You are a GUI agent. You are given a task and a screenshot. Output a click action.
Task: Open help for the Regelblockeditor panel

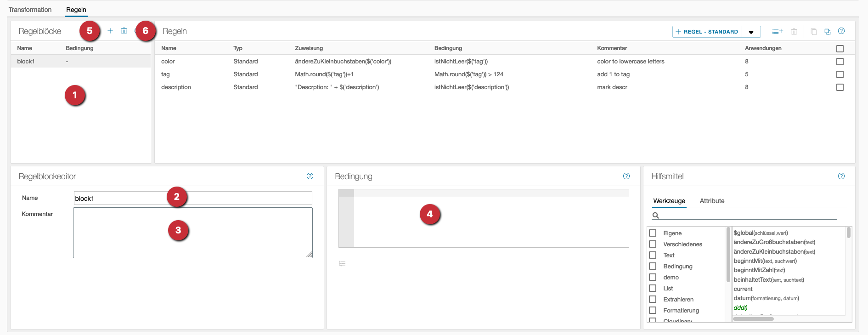coord(310,176)
